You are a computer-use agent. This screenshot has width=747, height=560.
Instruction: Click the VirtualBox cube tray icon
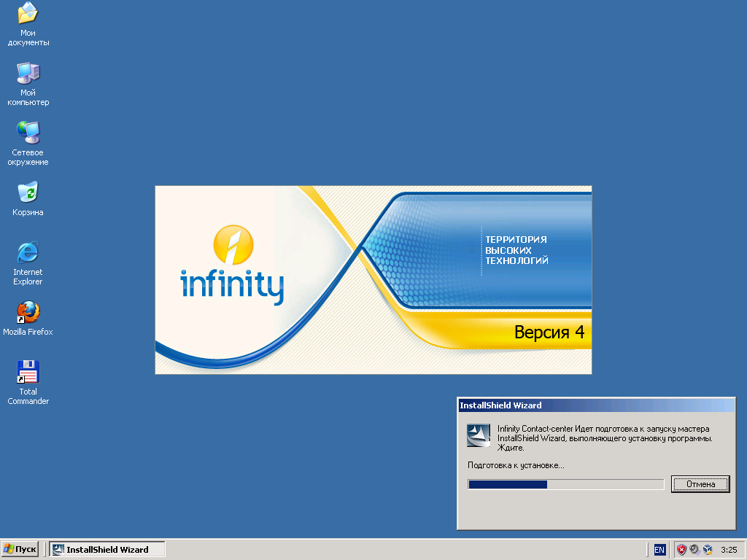point(708,550)
